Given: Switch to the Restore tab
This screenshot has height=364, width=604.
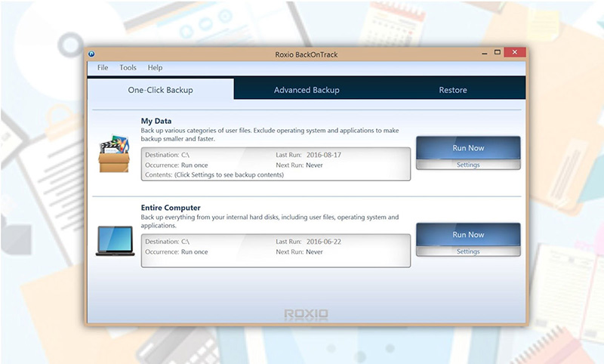Looking at the screenshot, I should coord(452,90).
